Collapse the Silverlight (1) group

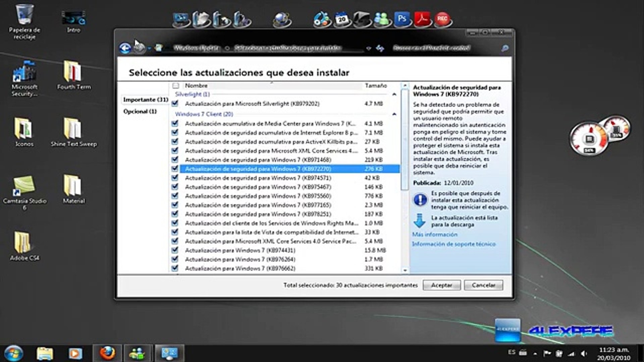tap(394, 95)
